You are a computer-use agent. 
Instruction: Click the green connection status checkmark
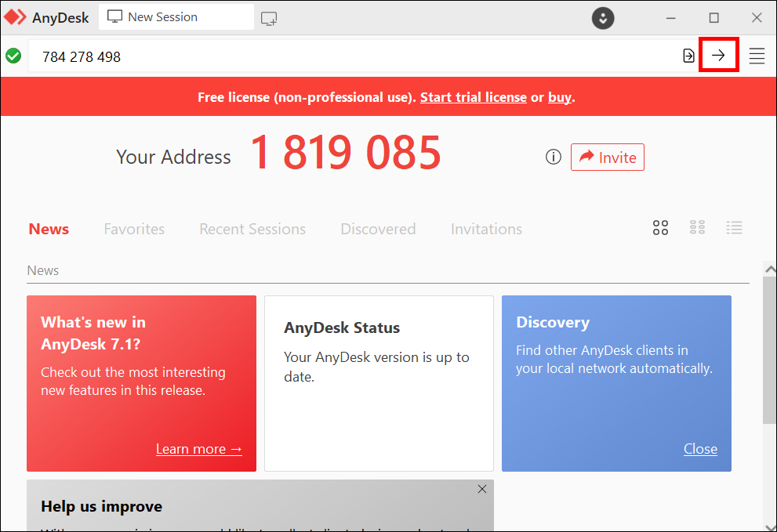13,56
